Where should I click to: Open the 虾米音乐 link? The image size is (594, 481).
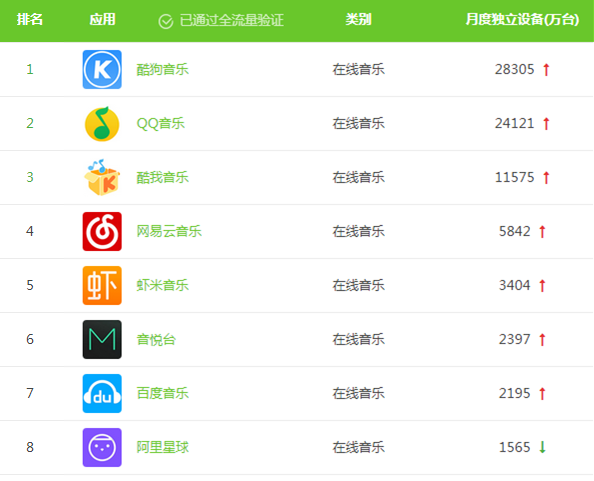(x=163, y=285)
